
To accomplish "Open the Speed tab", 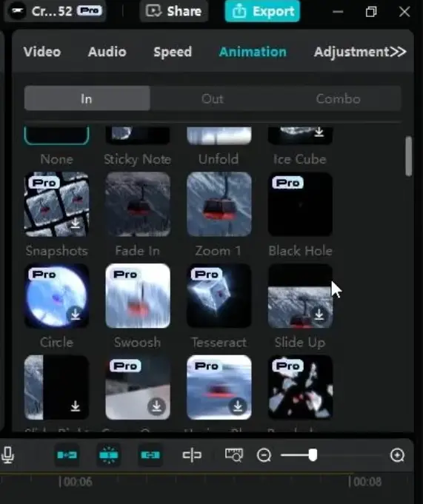I will pos(173,52).
